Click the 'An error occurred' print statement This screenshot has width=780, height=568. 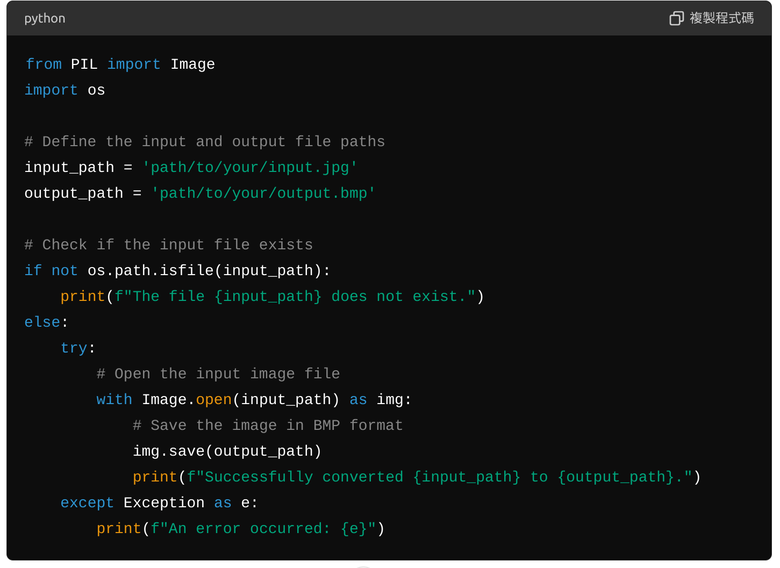tap(241, 529)
